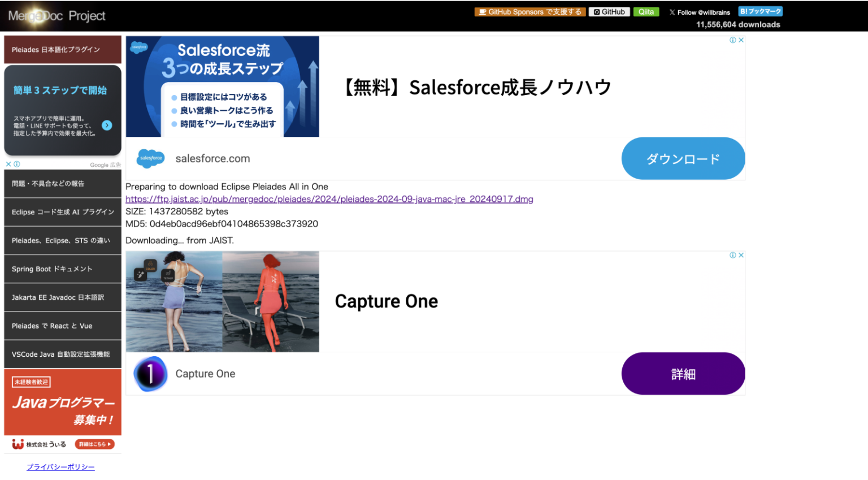
Task: Click the Capture One circular app icon
Action: click(150, 373)
